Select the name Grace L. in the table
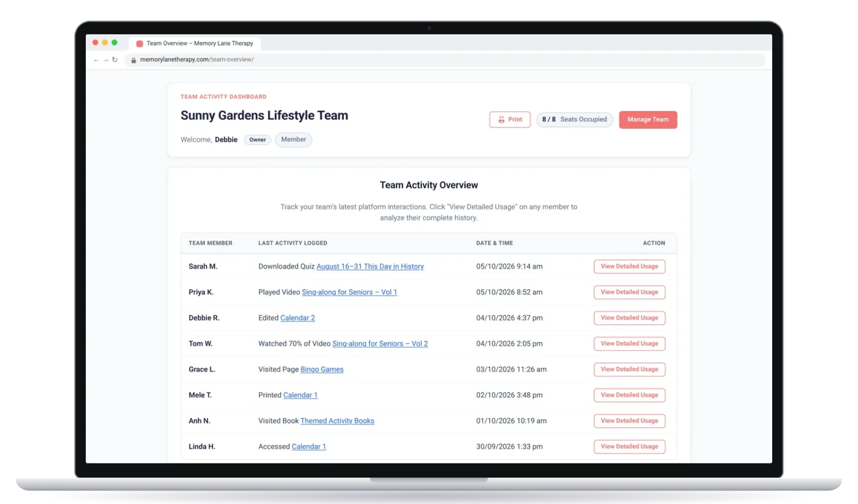The width and height of the screenshot is (858, 504). [202, 370]
